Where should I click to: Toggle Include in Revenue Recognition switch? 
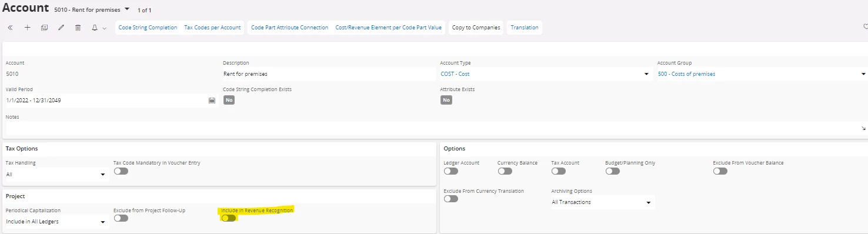pyautogui.click(x=229, y=218)
